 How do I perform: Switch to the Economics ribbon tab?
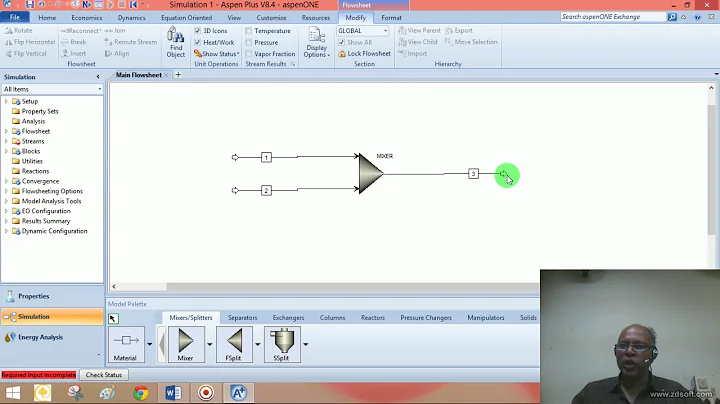[x=86, y=17]
